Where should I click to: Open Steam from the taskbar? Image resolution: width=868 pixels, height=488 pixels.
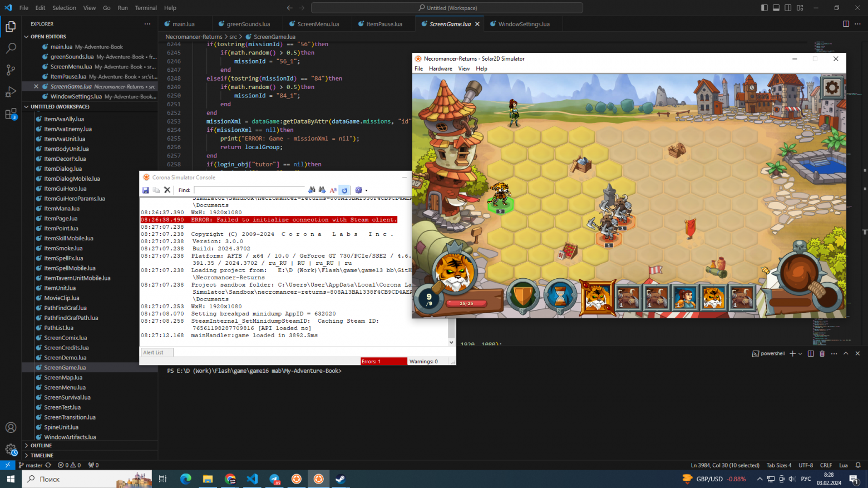pos(341,479)
